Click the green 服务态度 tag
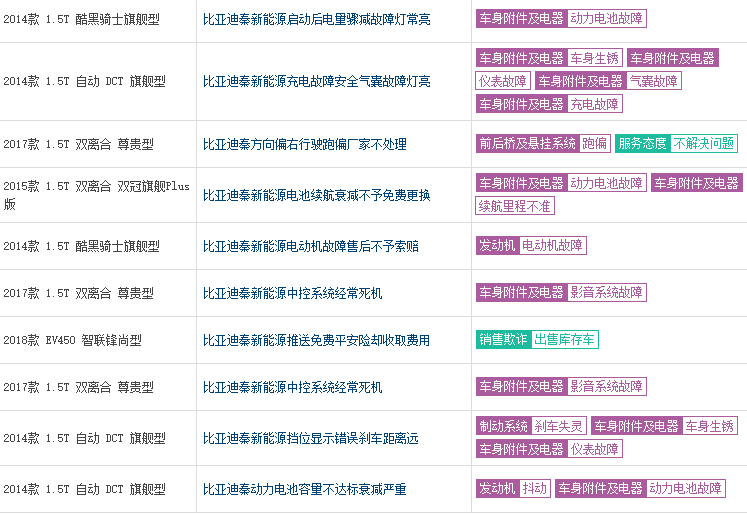This screenshot has width=747, height=514. [x=643, y=144]
